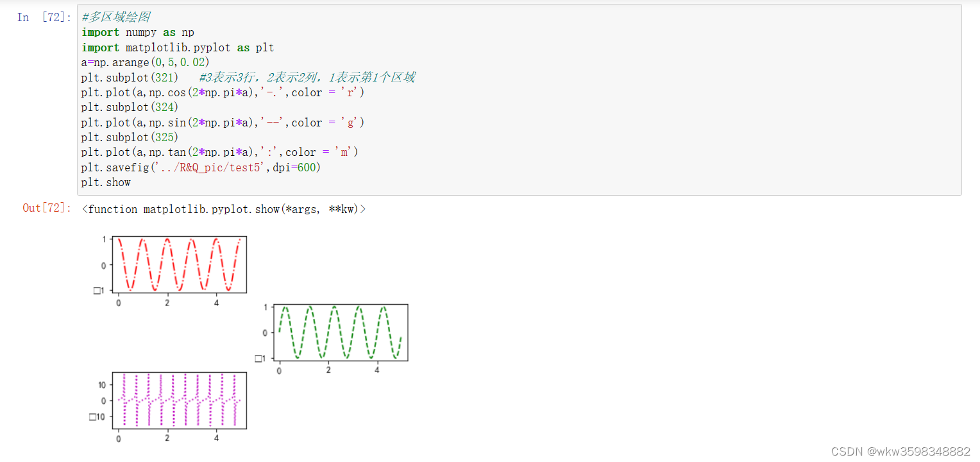Click the sine plot line with color 'g'
The height and width of the screenshot is (462, 980).
point(221,122)
